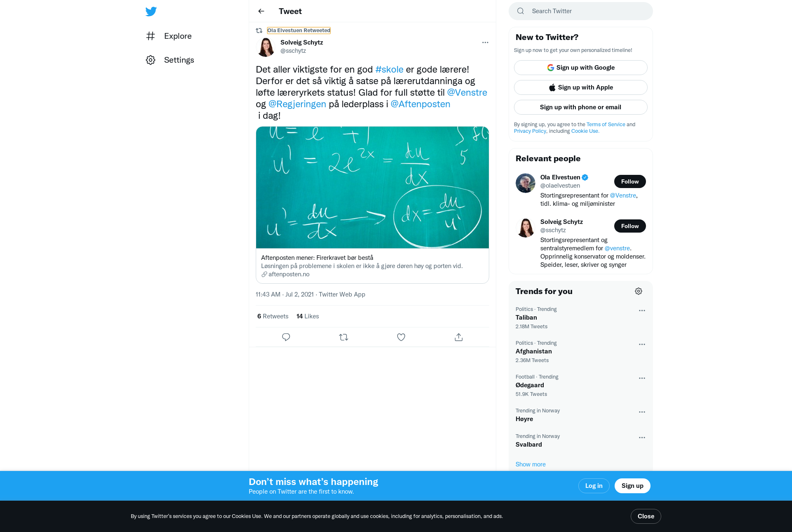This screenshot has height=532, width=792.
Task: Open Trends settings gear icon
Action: [639, 291]
